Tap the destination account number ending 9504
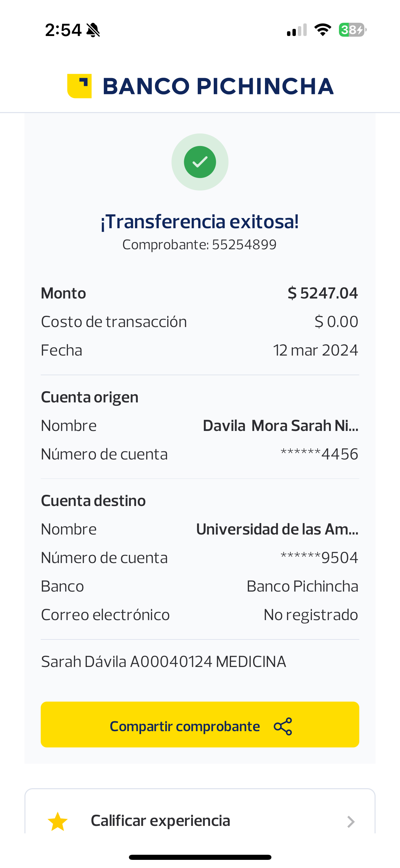This screenshot has height=868, width=400. tap(319, 558)
